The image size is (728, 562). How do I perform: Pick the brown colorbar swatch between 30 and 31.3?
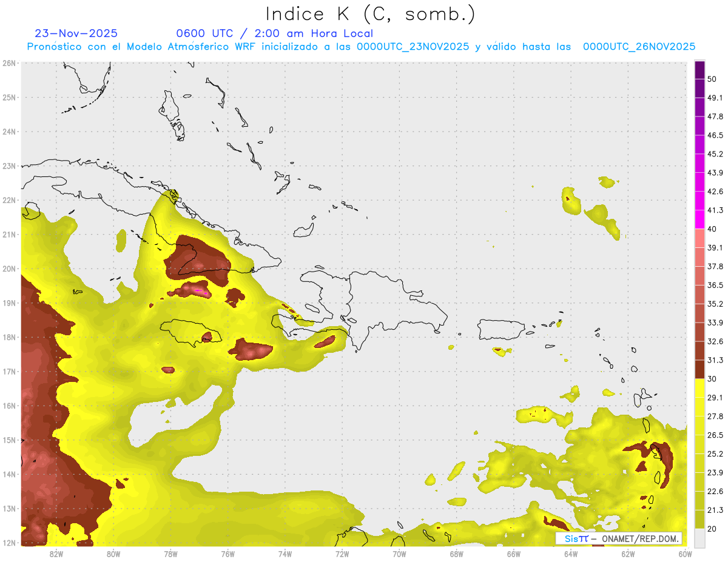[699, 370]
